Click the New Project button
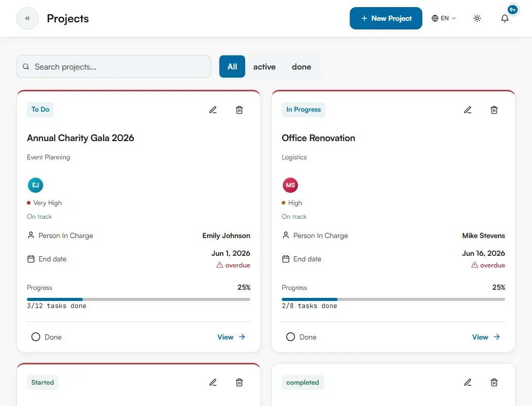This screenshot has width=532, height=406. (x=386, y=18)
